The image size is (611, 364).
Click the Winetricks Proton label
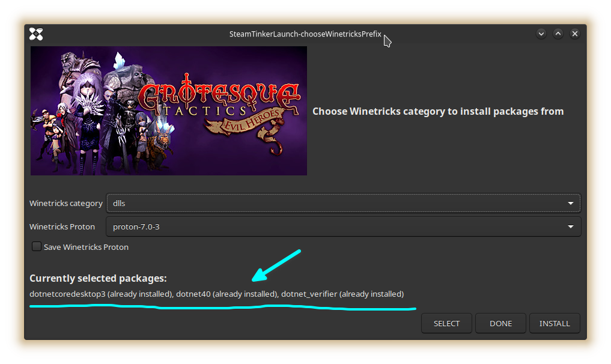coord(62,227)
